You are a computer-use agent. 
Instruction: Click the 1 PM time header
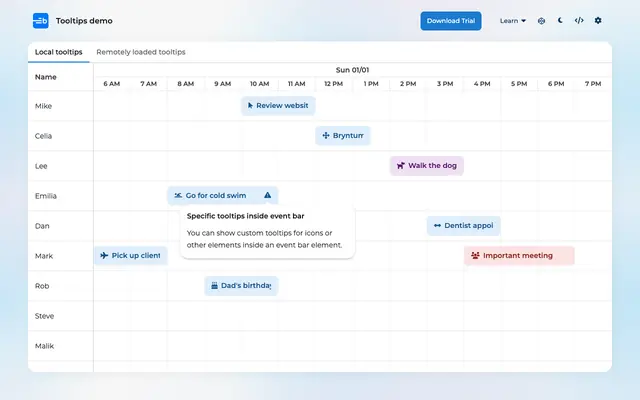click(371, 84)
